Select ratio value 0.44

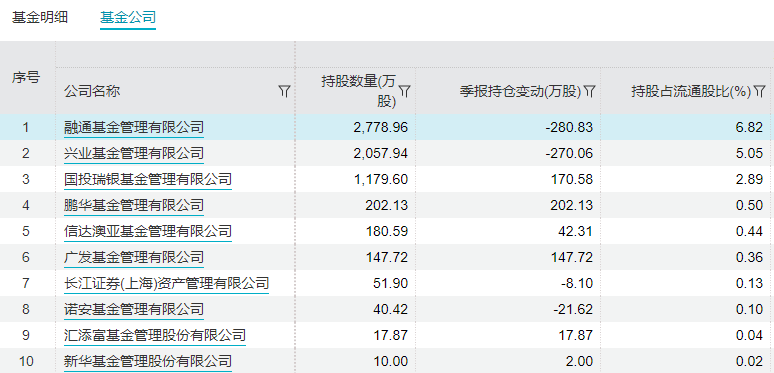[x=749, y=231]
